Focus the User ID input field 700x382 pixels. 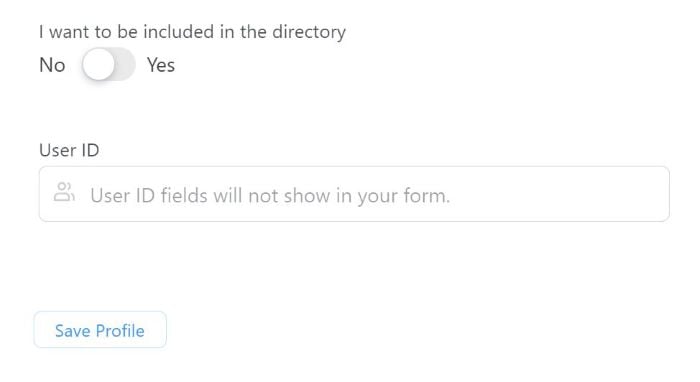[354, 194]
